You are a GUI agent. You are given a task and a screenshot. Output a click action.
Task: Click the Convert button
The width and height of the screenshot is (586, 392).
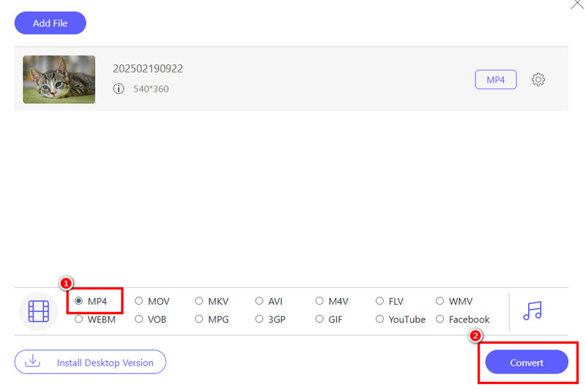coord(527,363)
